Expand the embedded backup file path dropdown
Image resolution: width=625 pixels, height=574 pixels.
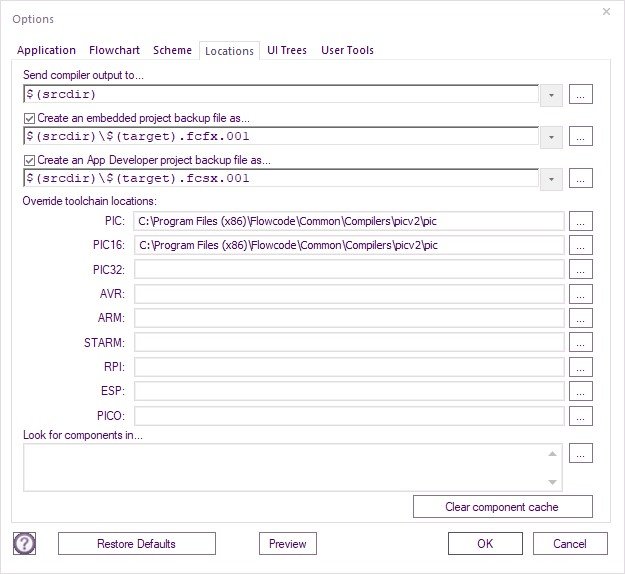[551, 137]
